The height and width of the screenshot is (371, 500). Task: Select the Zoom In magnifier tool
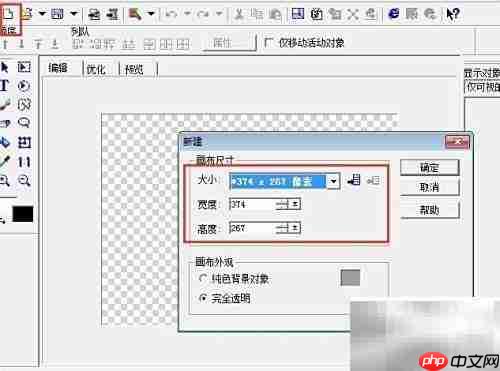[x=4, y=181]
